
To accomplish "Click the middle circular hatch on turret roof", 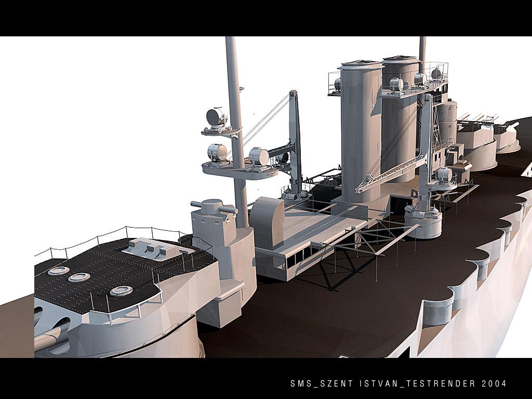I will pos(79,277).
